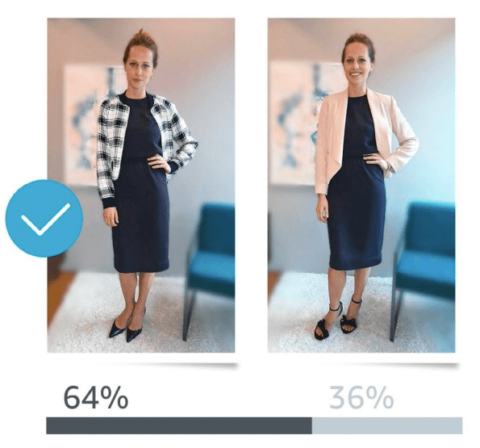The image size is (480, 448).
Task: Click the light gray segment of results bar
Action: click(x=387, y=425)
